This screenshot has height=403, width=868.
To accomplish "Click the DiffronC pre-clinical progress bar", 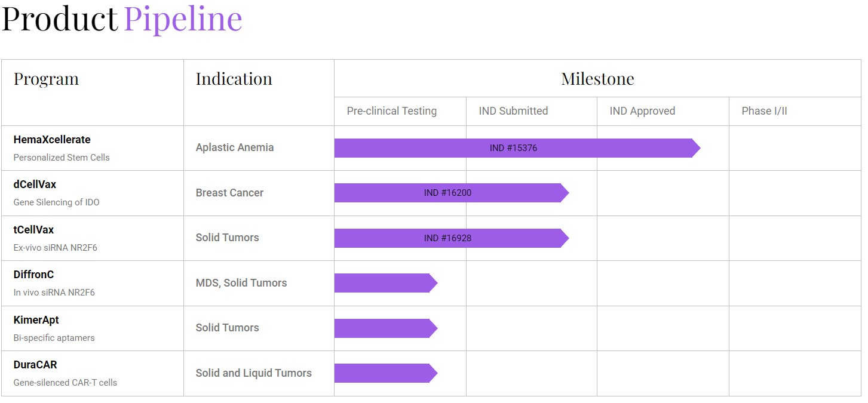I will [386, 283].
